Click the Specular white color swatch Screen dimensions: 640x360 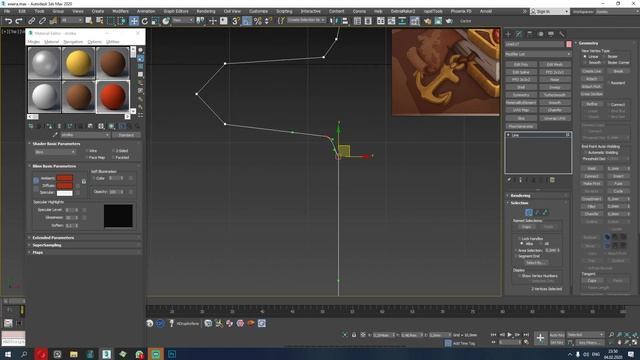pos(64,193)
